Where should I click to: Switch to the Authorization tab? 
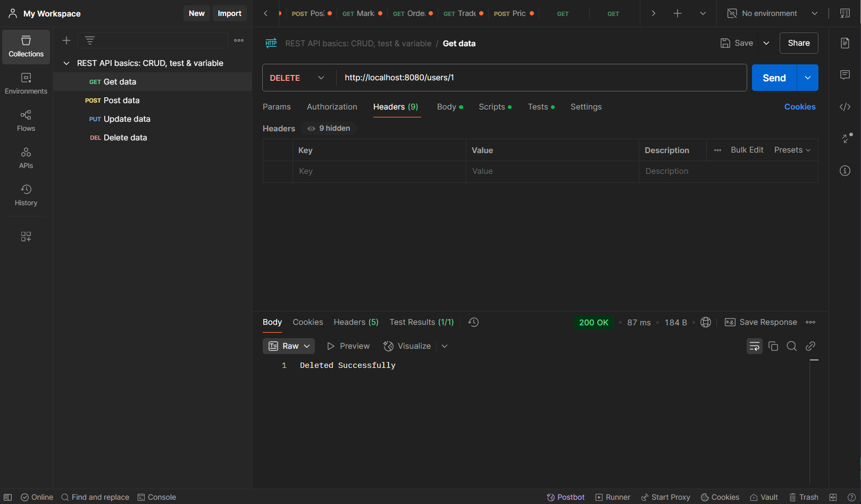click(332, 107)
